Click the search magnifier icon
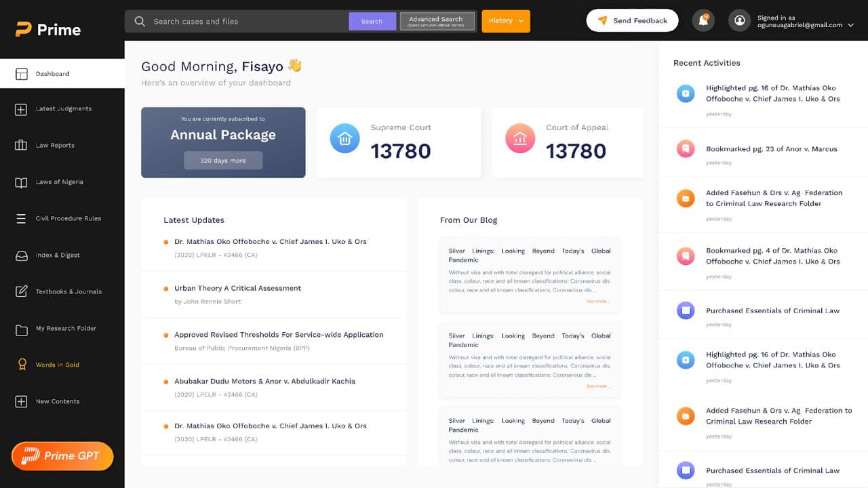This screenshot has height=488, width=868. [140, 21]
